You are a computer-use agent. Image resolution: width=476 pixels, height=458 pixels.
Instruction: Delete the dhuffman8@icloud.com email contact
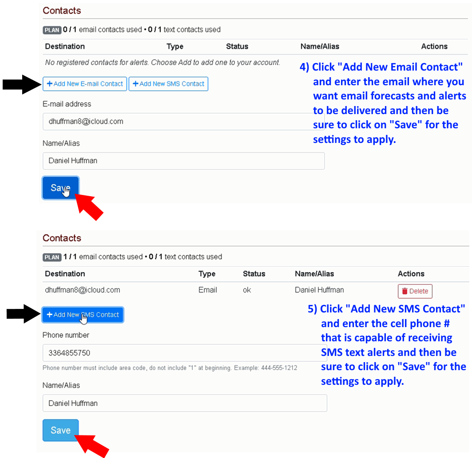coord(415,292)
